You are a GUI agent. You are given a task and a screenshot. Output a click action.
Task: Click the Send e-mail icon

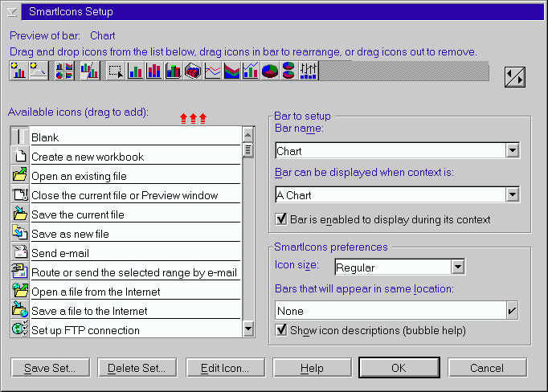pyautogui.click(x=20, y=252)
